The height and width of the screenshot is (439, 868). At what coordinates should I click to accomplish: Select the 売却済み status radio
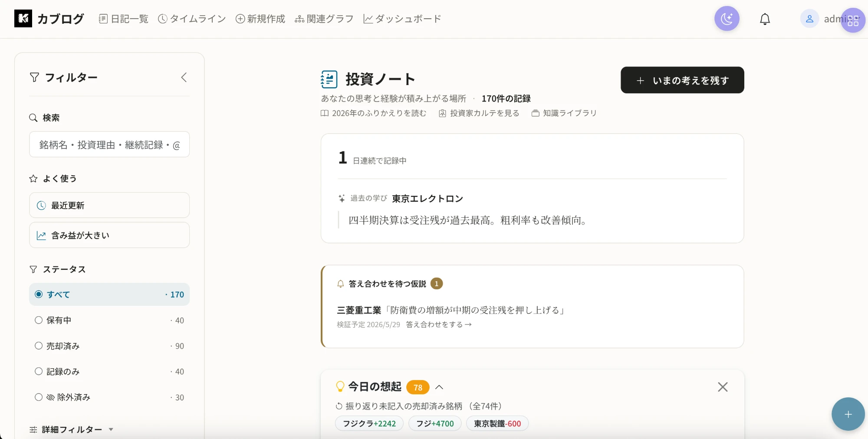(x=39, y=346)
